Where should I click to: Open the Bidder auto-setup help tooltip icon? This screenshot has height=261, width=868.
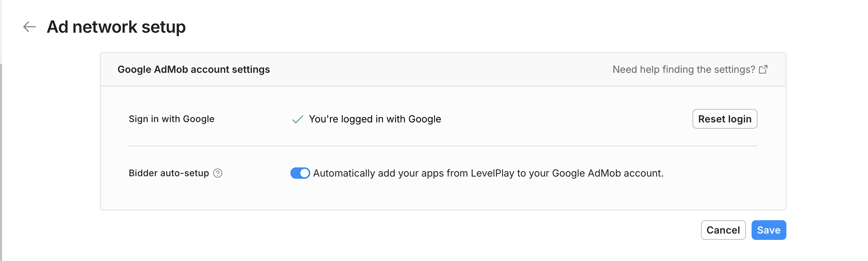point(218,173)
